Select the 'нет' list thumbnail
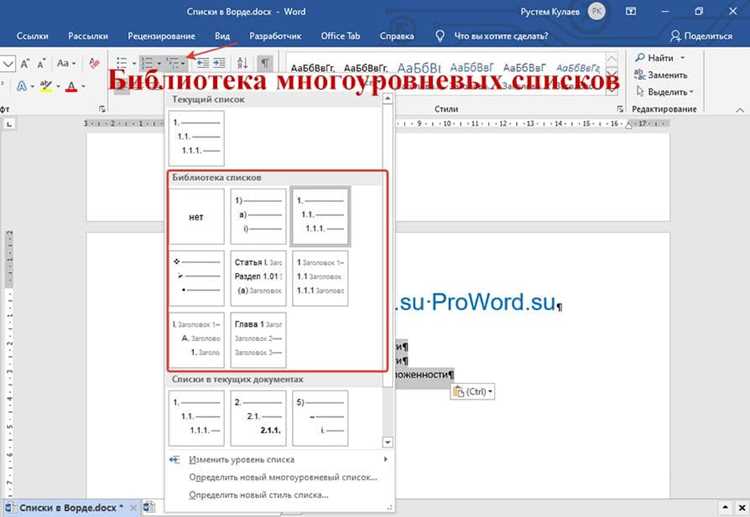The width and height of the screenshot is (750, 517). (196, 217)
